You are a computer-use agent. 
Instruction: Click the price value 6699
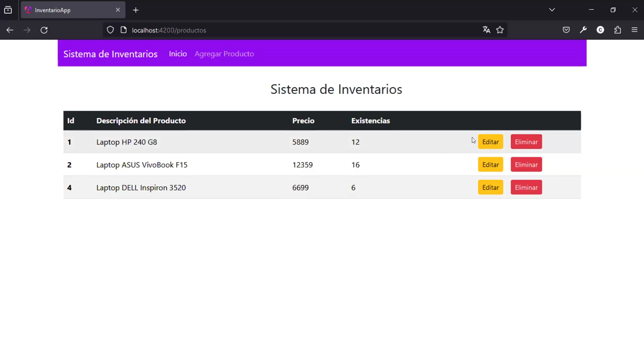coord(300,188)
